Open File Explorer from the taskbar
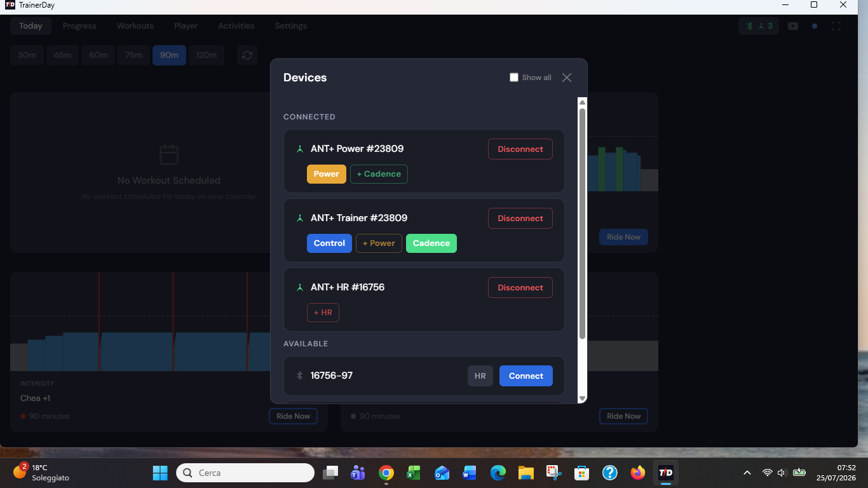The width and height of the screenshot is (868, 488). (x=526, y=473)
